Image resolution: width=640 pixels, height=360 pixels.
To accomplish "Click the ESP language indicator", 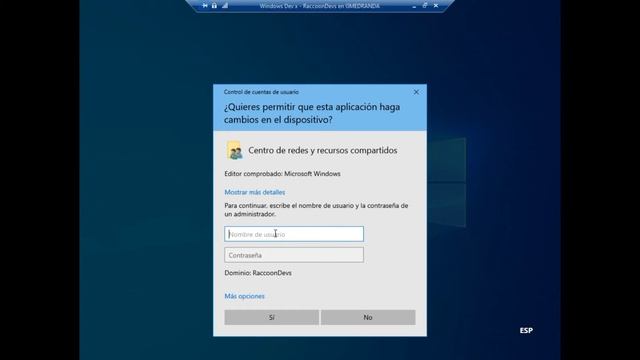I will (526, 331).
